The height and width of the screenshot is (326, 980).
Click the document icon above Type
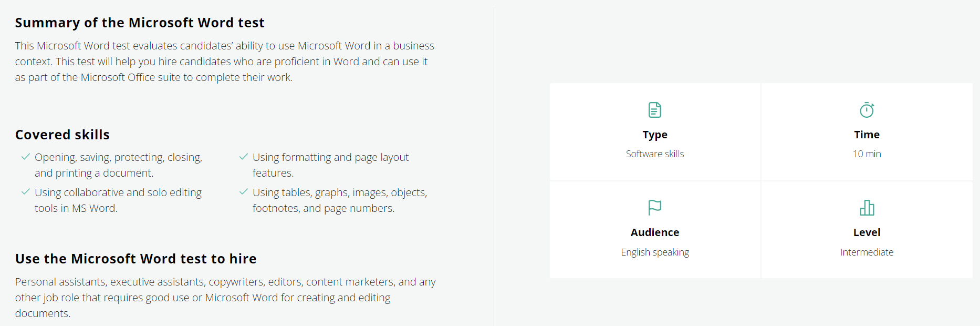click(x=655, y=110)
